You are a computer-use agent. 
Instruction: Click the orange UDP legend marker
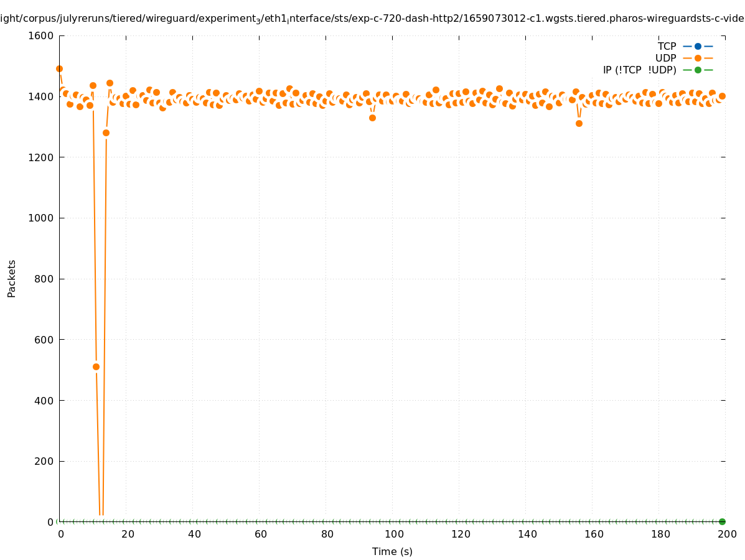[698, 58]
